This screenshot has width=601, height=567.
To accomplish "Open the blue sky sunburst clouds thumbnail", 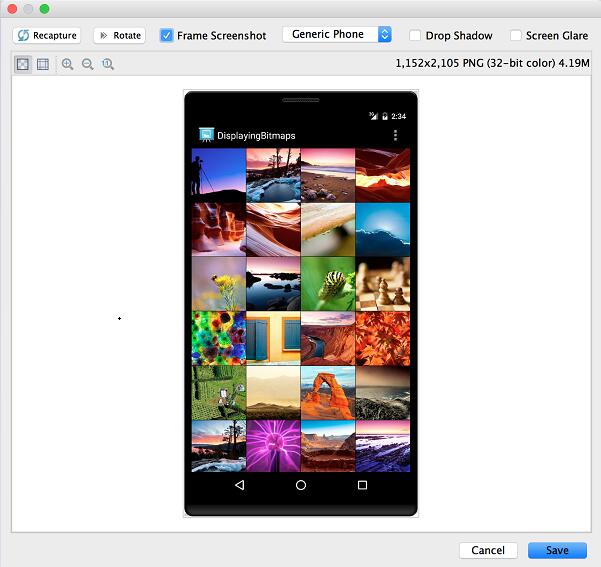I will click(383, 230).
